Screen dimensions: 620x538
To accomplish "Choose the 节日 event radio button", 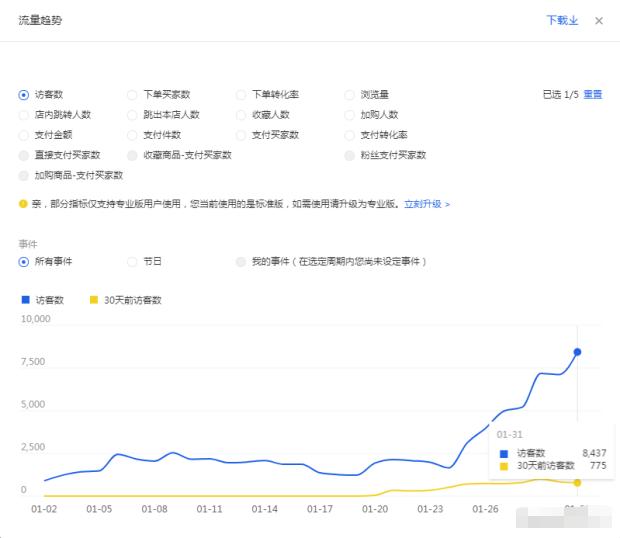I will pyautogui.click(x=132, y=262).
